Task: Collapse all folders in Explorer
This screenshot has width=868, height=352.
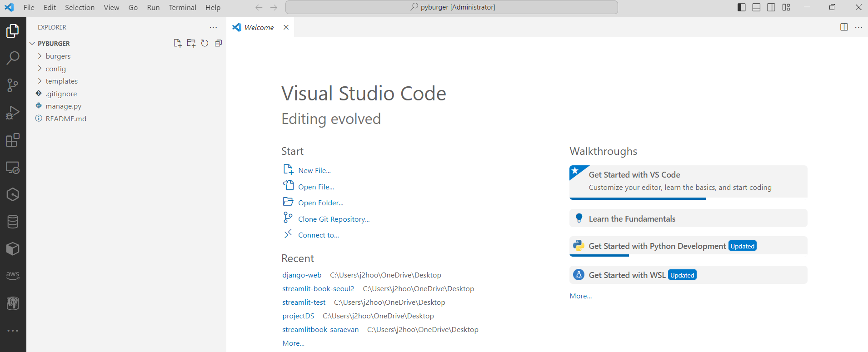Action: (219, 43)
